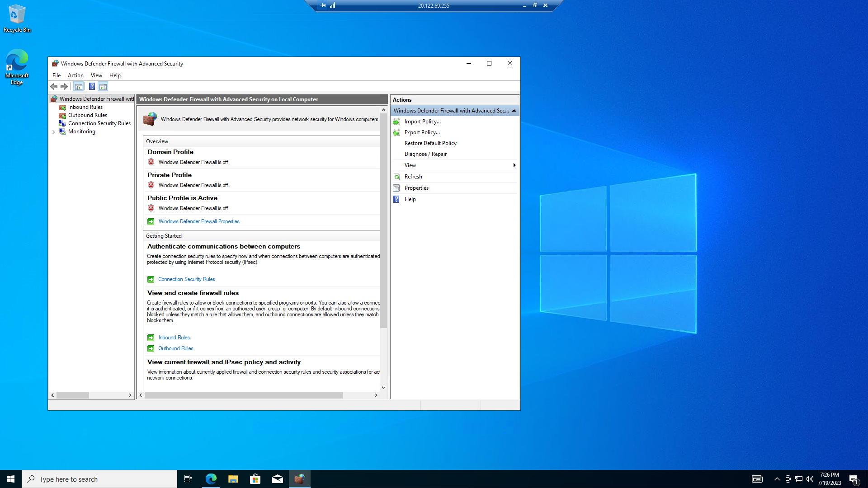This screenshot has height=488, width=868.
Task: Click the blue Help toolbar icon
Action: 92,86
